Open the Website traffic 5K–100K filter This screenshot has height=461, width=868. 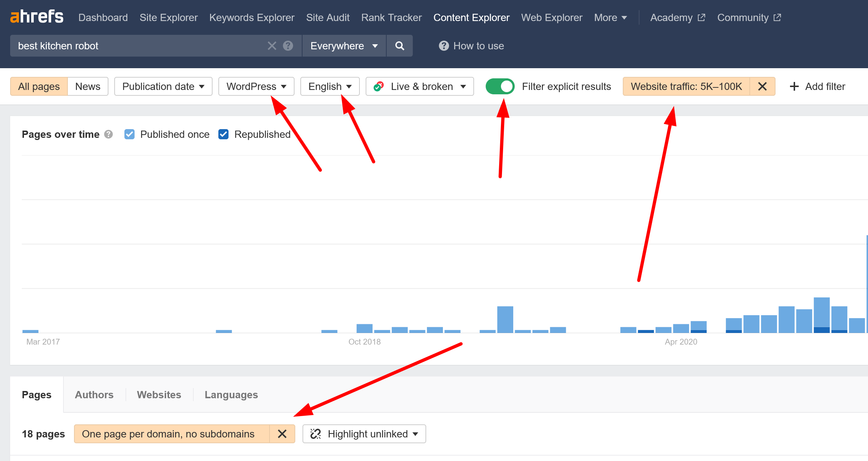pos(686,86)
